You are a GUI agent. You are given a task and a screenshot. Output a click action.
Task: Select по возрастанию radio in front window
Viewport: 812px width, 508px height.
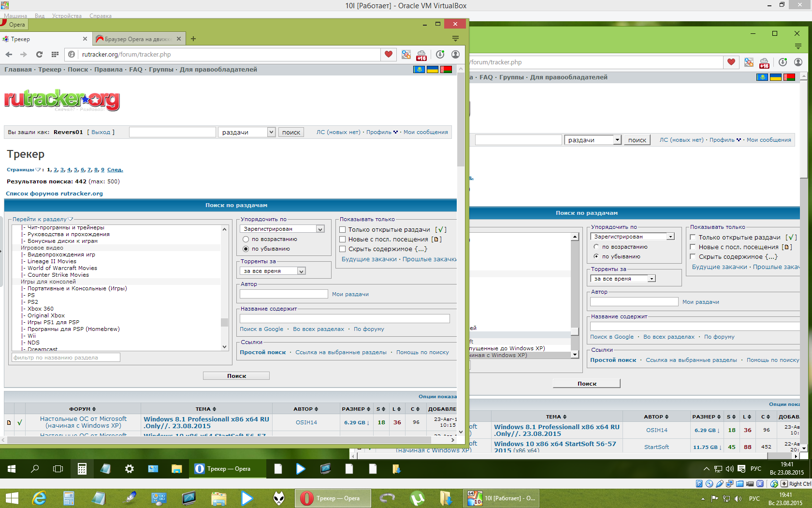pyautogui.click(x=246, y=239)
